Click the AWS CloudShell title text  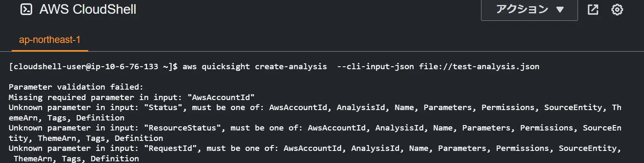point(88,10)
